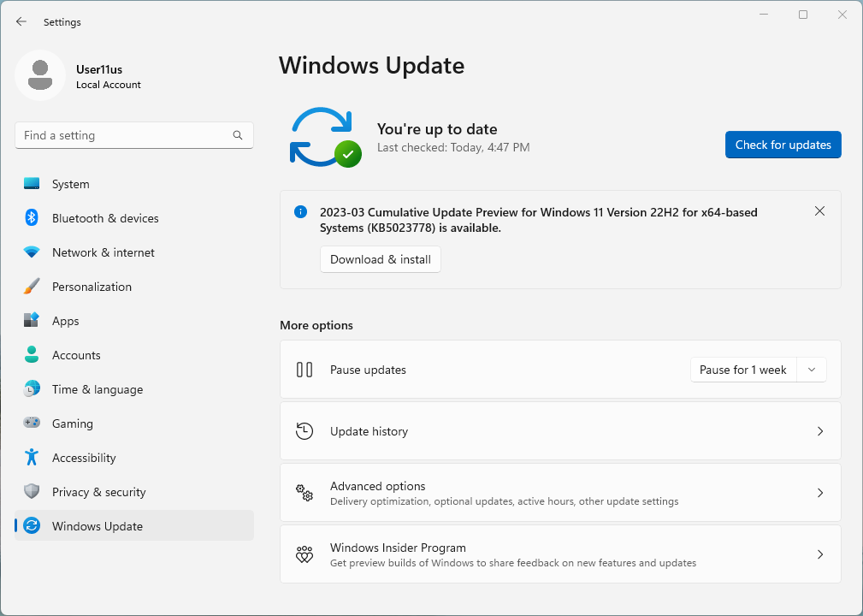This screenshot has width=863, height=616.
Task: Click the Network wifi icon
Action: pyautogui.click(x=32, y=252)
